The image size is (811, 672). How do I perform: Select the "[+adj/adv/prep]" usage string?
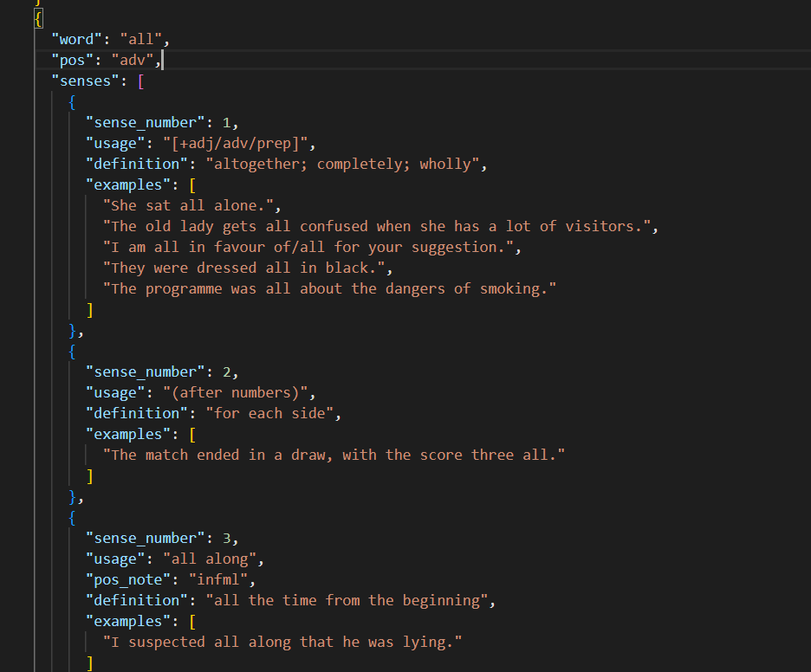(x=239, y=143)
